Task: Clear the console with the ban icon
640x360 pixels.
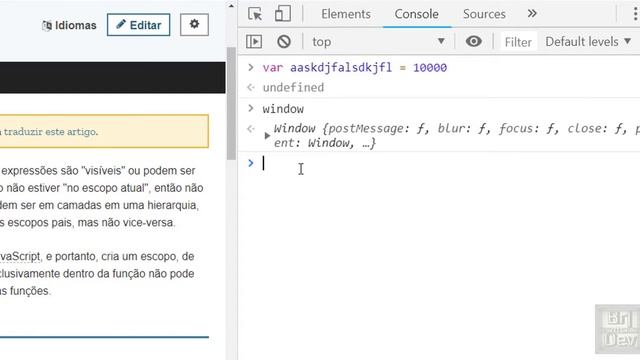Action: 284,41
